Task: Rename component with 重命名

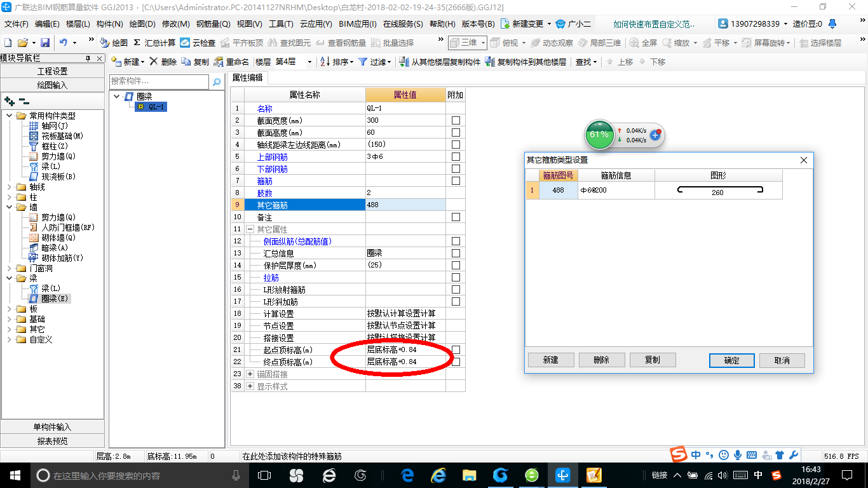Action: click(231, 62)
